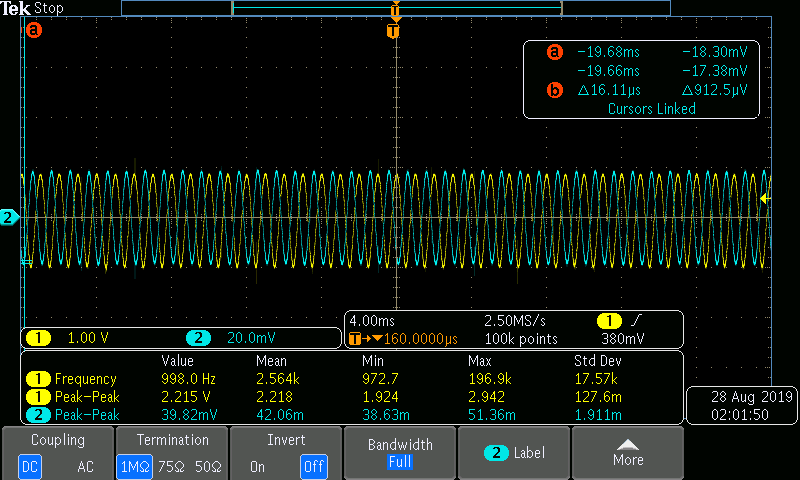Click the 380mV trigger level readout
Screen dimensions: 800x480
point(622,339)
